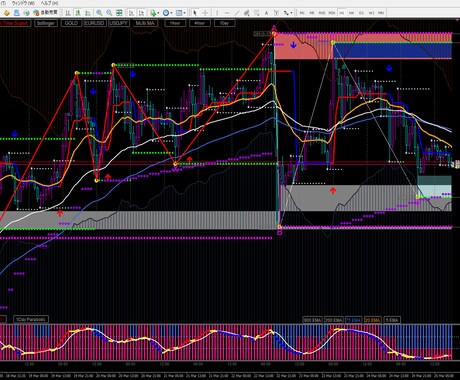Switch to W1 timeframe
The width and height of the screenshot is (460, 380).
371,13
